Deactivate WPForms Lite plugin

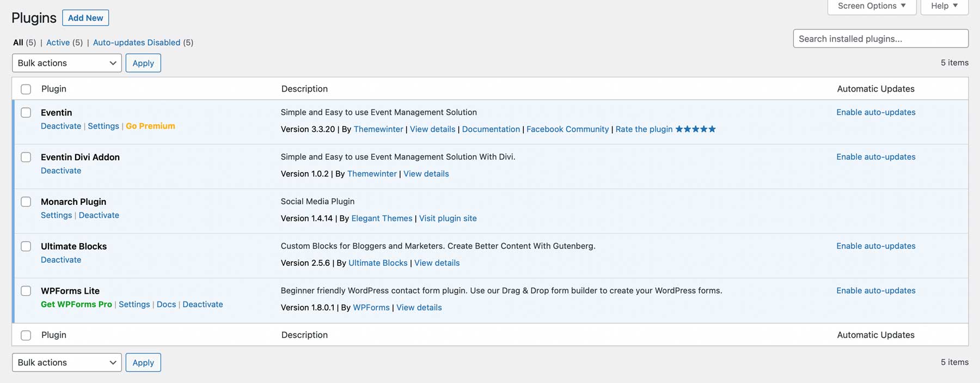203,305
